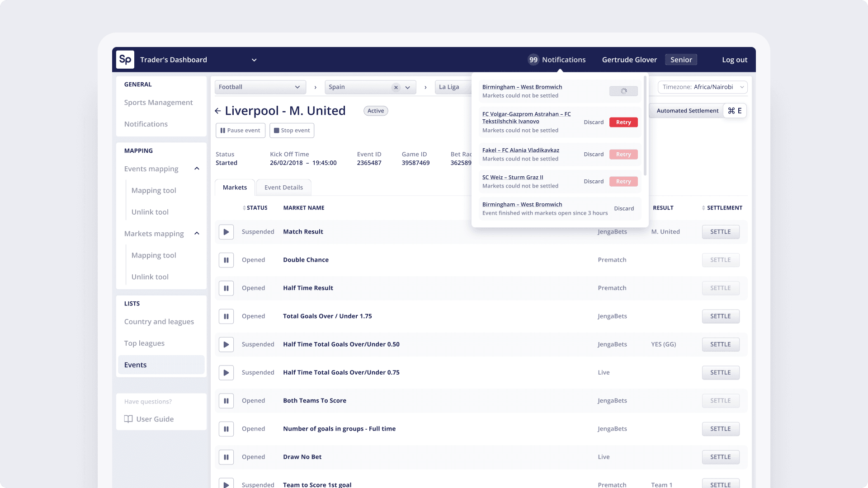Click the back arrow beside Liverpool - M. United
The image size is (868, 488).
tap(218, 111)
